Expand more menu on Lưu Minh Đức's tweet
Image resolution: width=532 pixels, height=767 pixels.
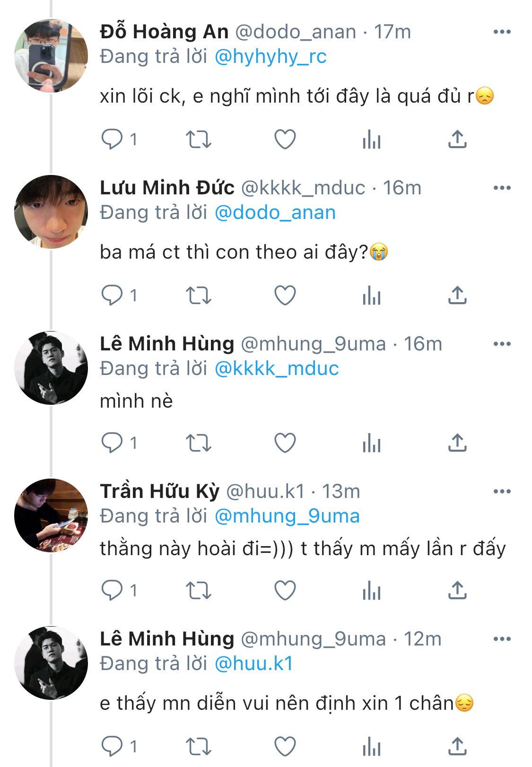click(x=502, y=188)
